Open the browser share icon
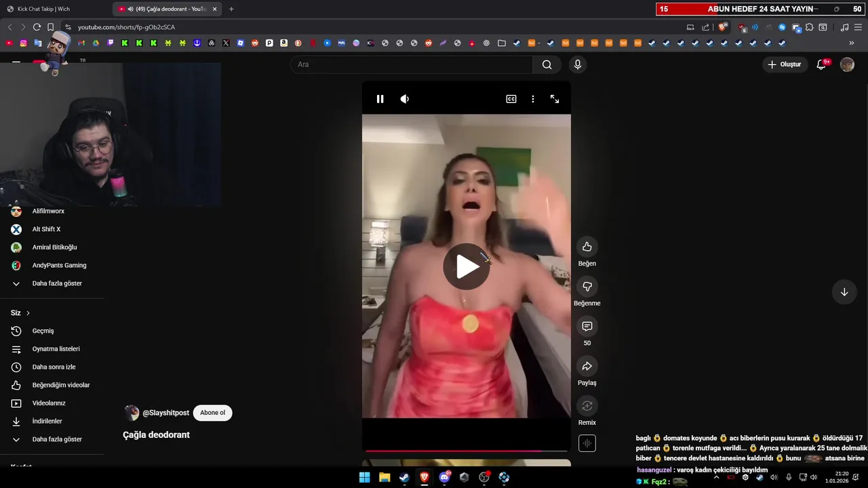 pos(705,27)
